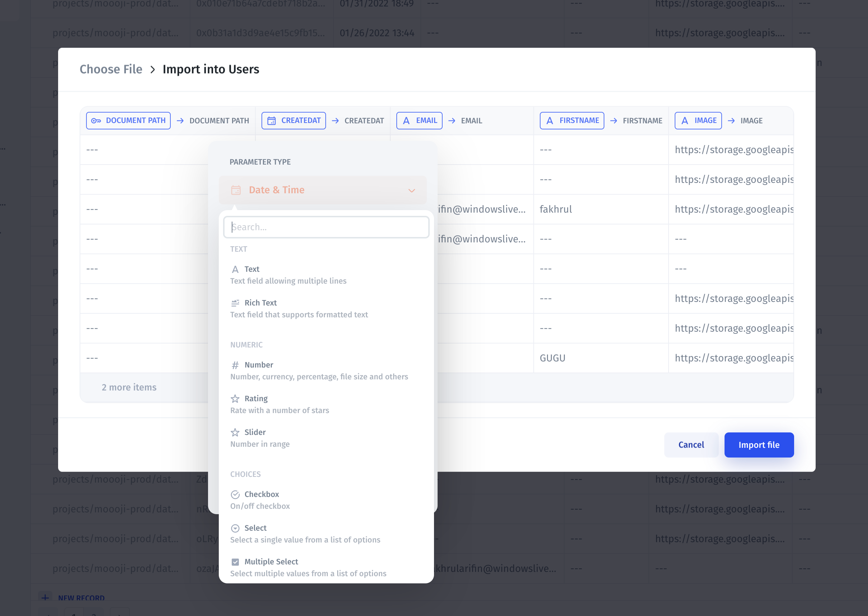Click the text icon in EMAIL chip
The width and height of the screenshot is (868, 616).
pos(406,120)
